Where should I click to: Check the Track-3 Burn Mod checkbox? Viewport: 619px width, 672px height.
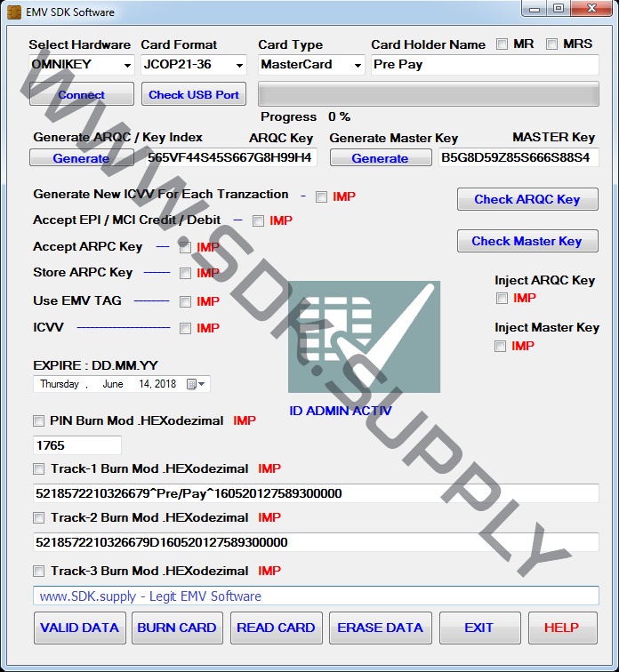pyautogui.click(x=38, y=571)
